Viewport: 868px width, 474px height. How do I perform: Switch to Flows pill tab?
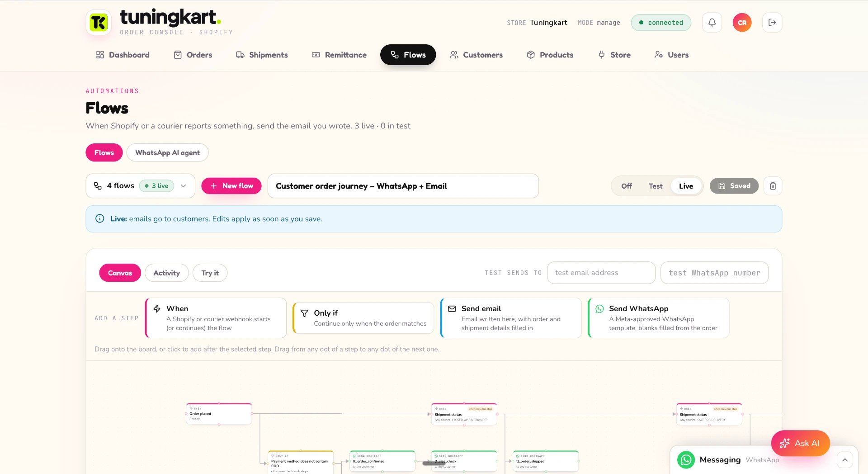(x=104, y=152)
